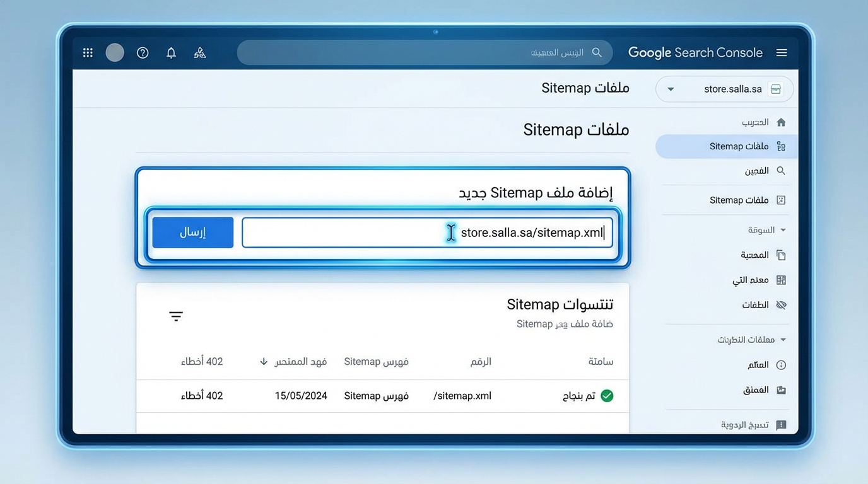Click the سامئة status column header
Image resolution: width=868 pixels, height=484 pixels.
pos(601,362)
